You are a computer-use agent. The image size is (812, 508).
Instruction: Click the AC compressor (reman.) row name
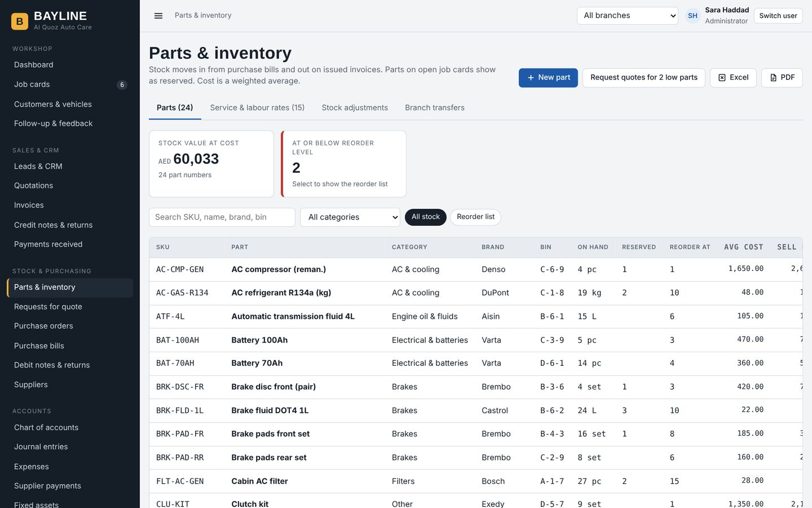coord(279,269)
